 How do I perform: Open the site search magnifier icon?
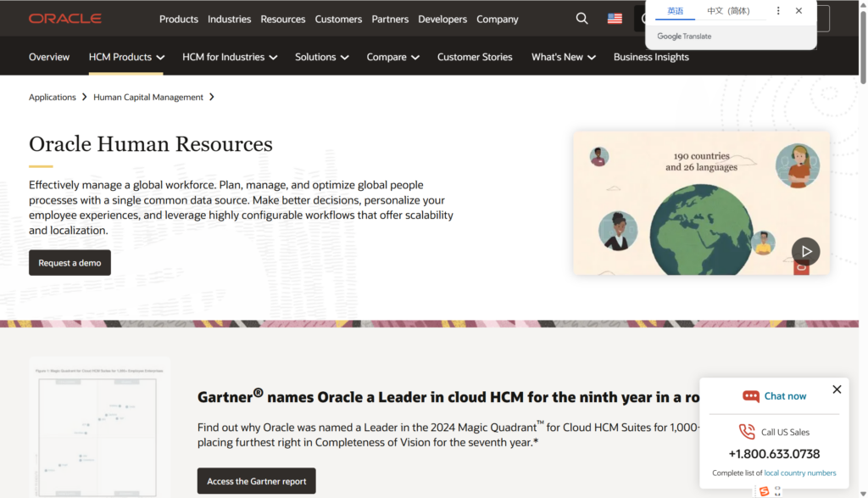581,19
